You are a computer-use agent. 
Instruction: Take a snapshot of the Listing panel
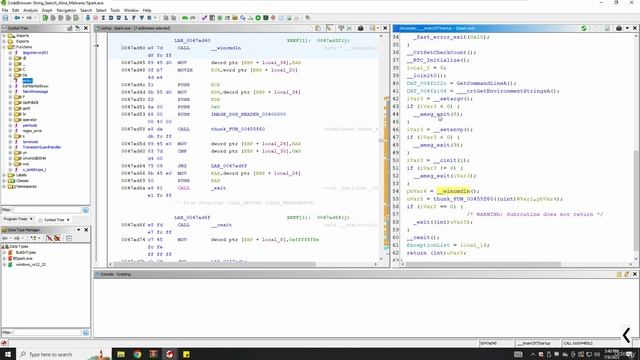point(360,28)
